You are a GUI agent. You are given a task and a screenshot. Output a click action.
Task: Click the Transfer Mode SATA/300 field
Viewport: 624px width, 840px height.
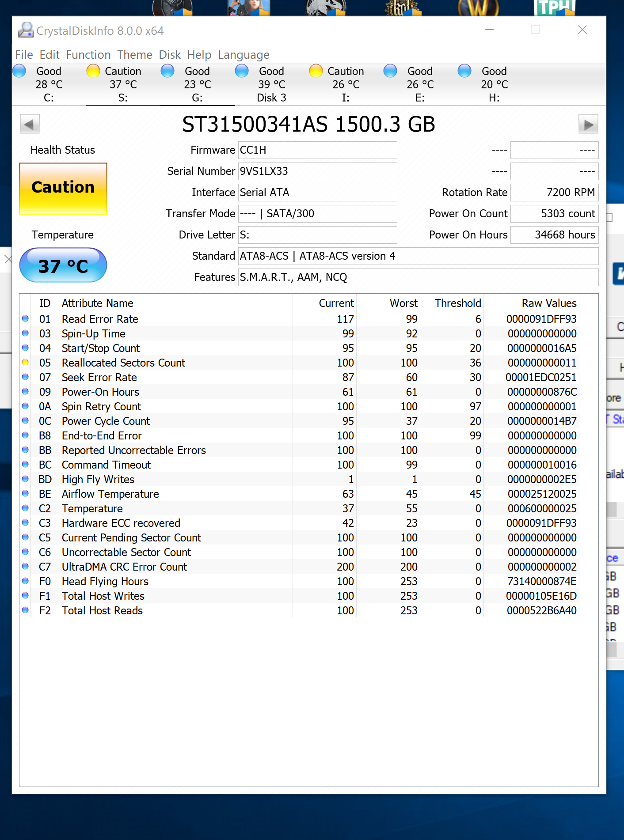tap(317, 214)
